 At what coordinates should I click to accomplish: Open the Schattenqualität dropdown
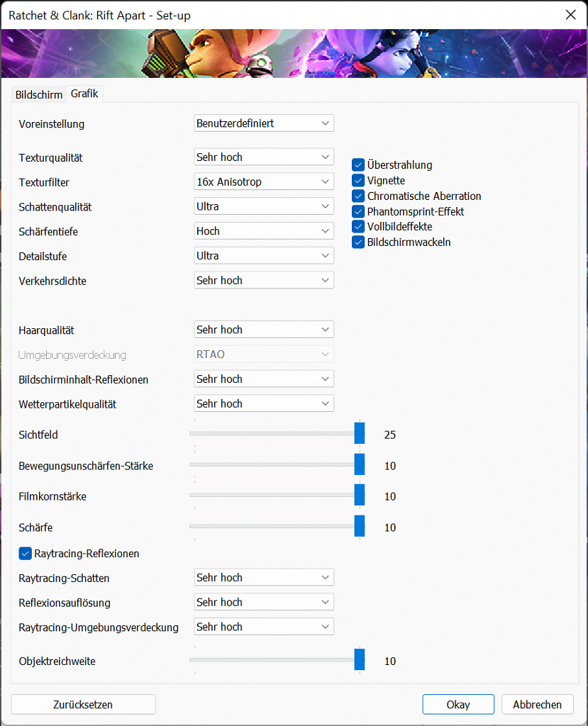[264, 206]
